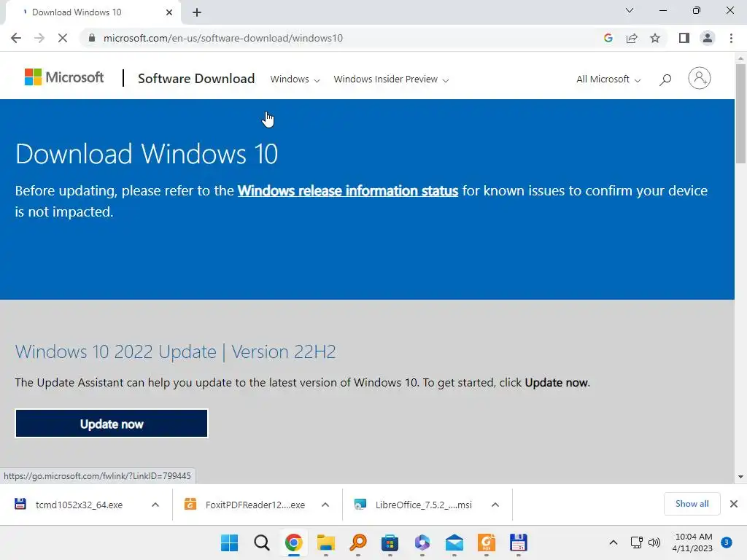Screen dimensions: 747x560
Task: Close the Download Windows 10 tab
Action: (x=169, y=12)
